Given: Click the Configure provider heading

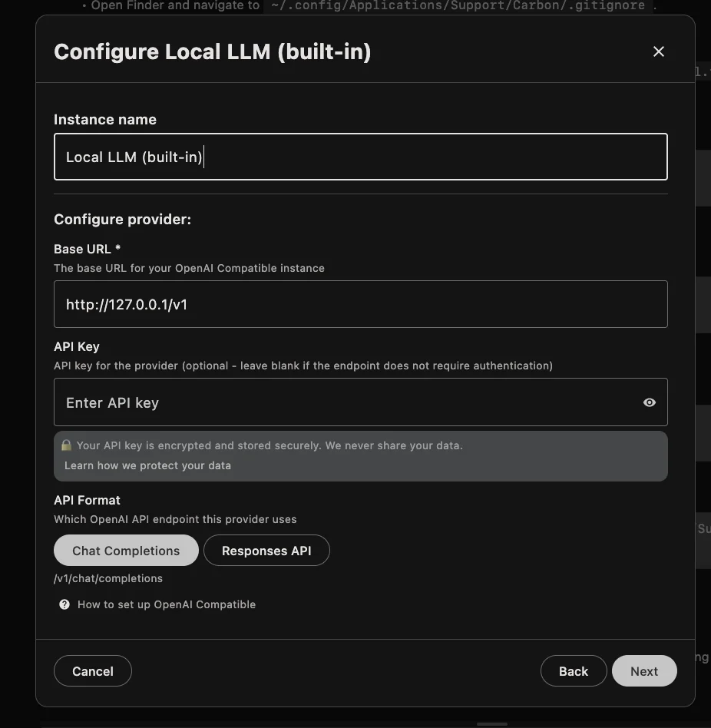Looking at the screenshot, I should [x=123, y=219].
